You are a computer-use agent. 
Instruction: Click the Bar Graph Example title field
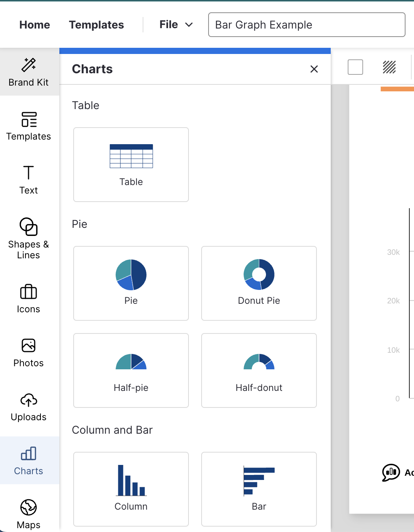coord(306,25)
